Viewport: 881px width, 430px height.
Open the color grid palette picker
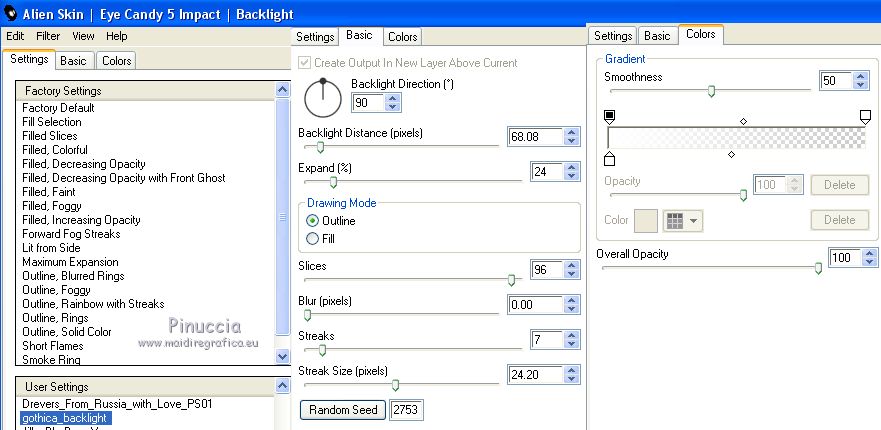click(682, 221)
